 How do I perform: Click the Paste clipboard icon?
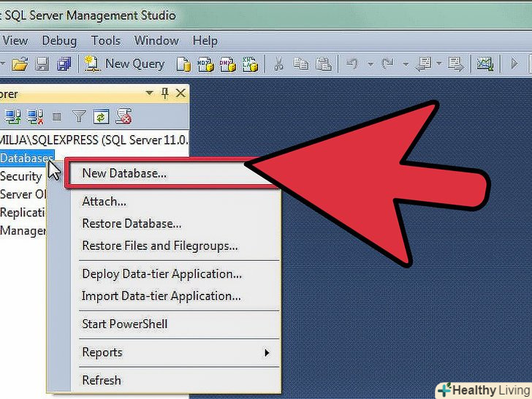coord(323,64)
